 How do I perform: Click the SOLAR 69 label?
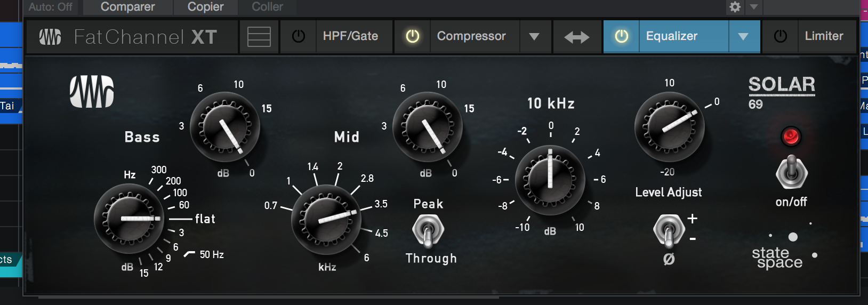tap(782, 92)
